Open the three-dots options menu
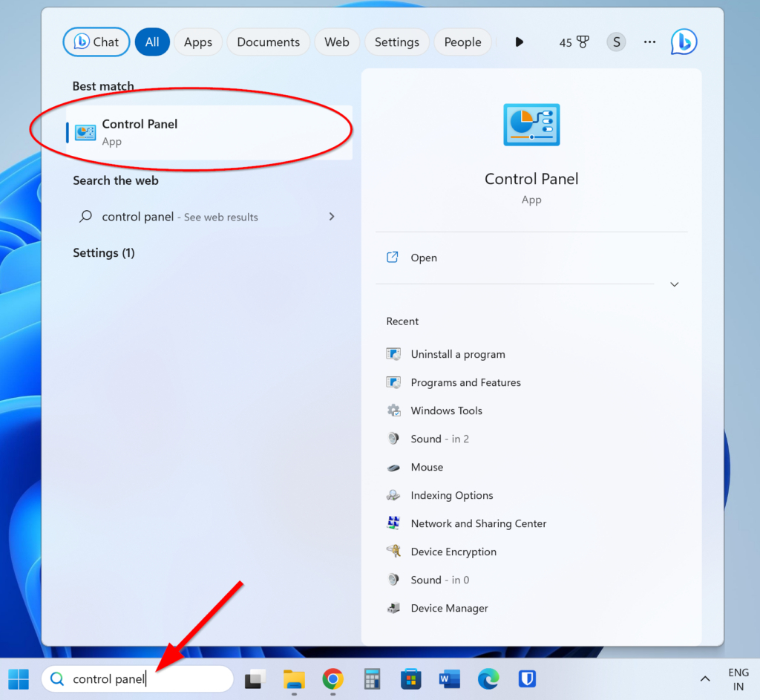This screenshot has height=700, width=760. [649, 42]
